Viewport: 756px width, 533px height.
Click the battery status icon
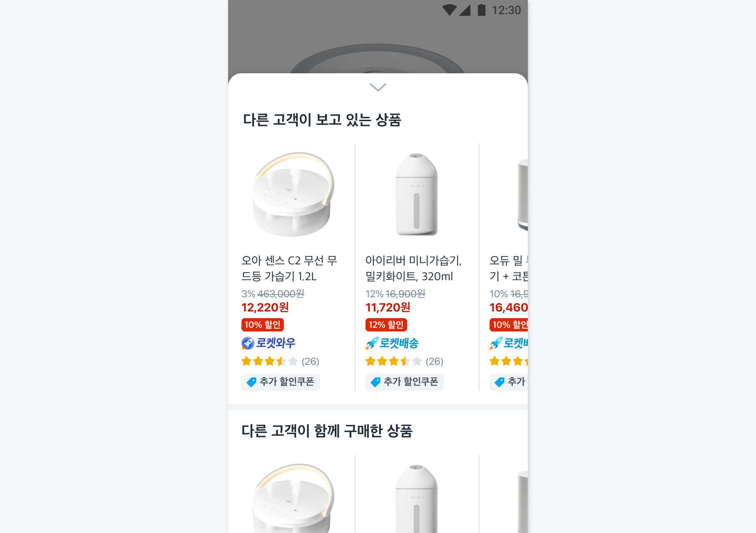point(481,10)
